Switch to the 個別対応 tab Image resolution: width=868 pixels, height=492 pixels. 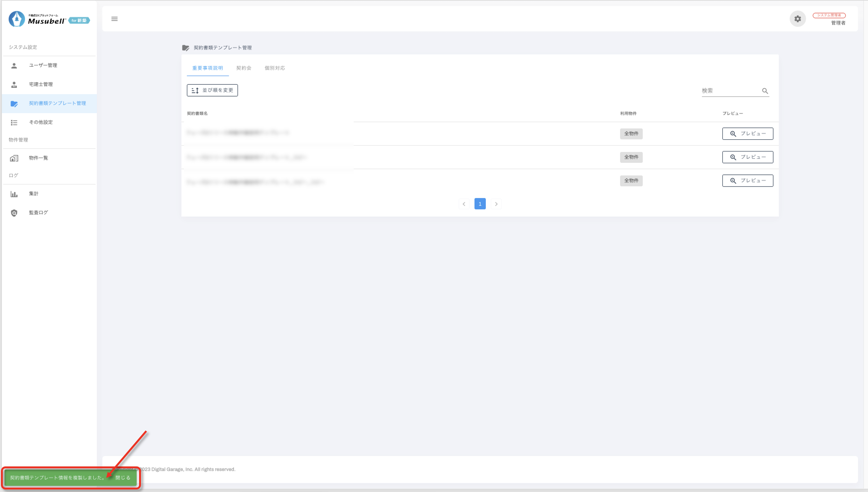click(275, 68)
